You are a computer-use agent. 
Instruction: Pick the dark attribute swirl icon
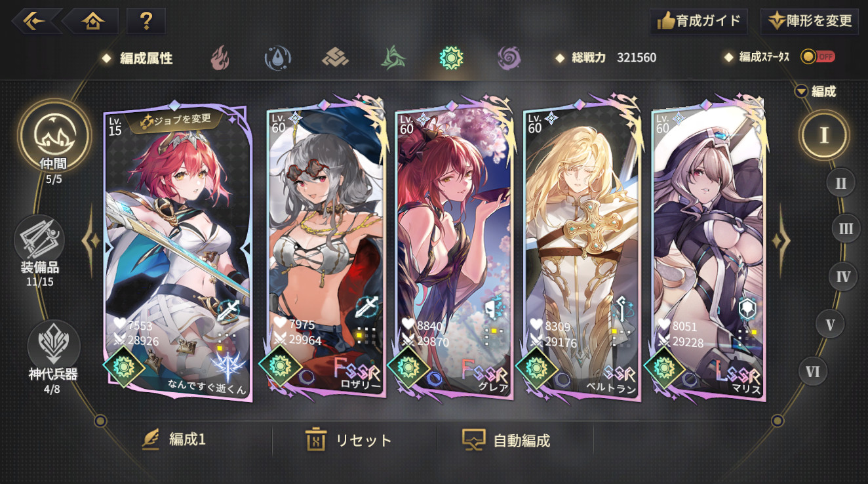[509, 58]
